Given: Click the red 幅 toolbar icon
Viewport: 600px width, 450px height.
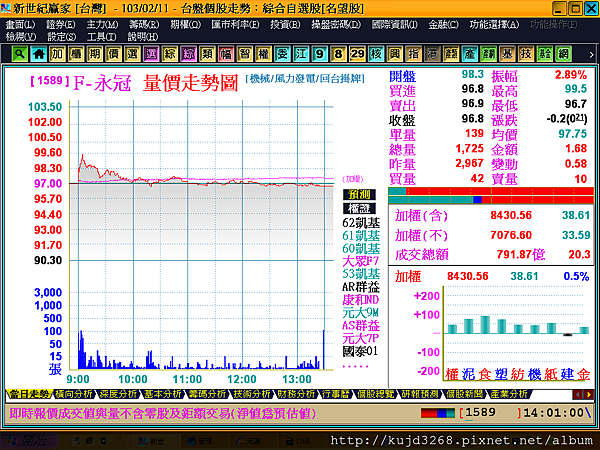Looking at the screenshot, I should [x=226, y=54].
